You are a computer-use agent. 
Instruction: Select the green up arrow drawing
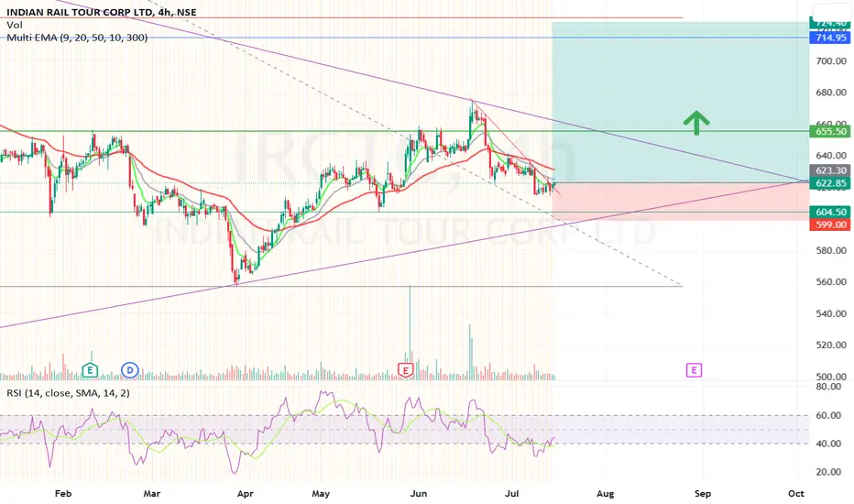pyautogui.click(x=696, y=123)
